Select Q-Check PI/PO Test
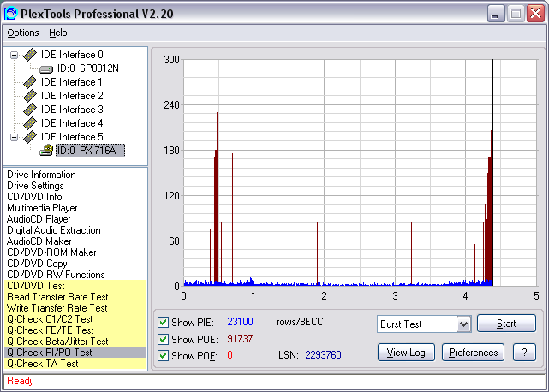Viewport: 549px width, 392px height. point(75,353)
